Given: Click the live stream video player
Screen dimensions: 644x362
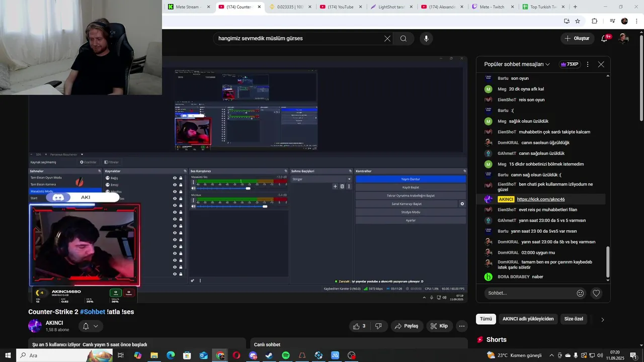Looking at the screenshot, I should pyautogui.click(x=248, y=179).
